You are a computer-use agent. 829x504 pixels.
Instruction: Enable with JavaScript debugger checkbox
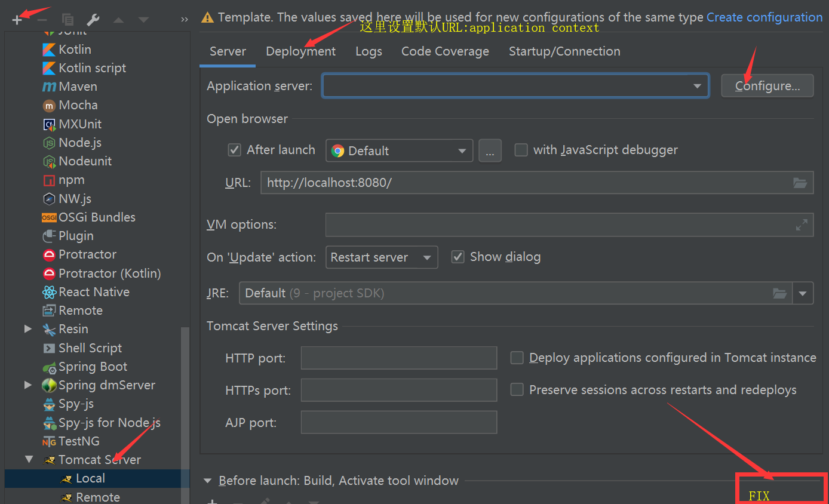[521, 150]
